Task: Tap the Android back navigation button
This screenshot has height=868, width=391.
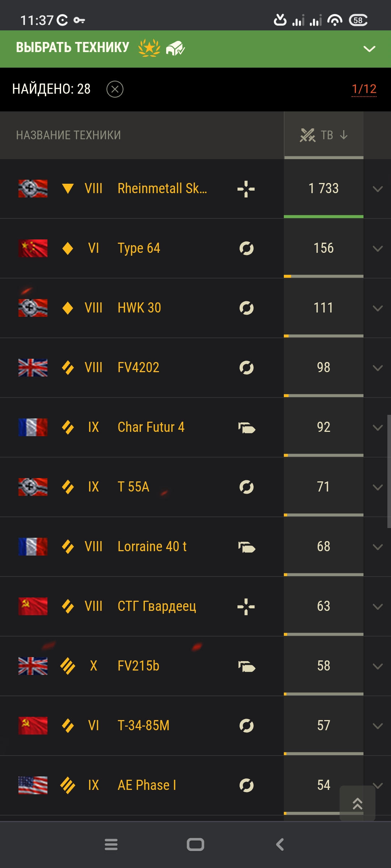Action: (x=280, y=844)
